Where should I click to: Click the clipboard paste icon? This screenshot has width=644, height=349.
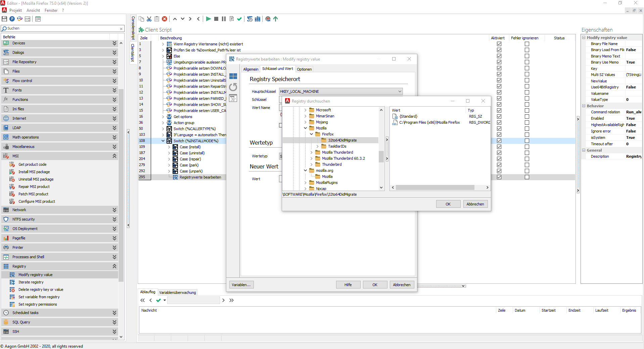point(157,19)
